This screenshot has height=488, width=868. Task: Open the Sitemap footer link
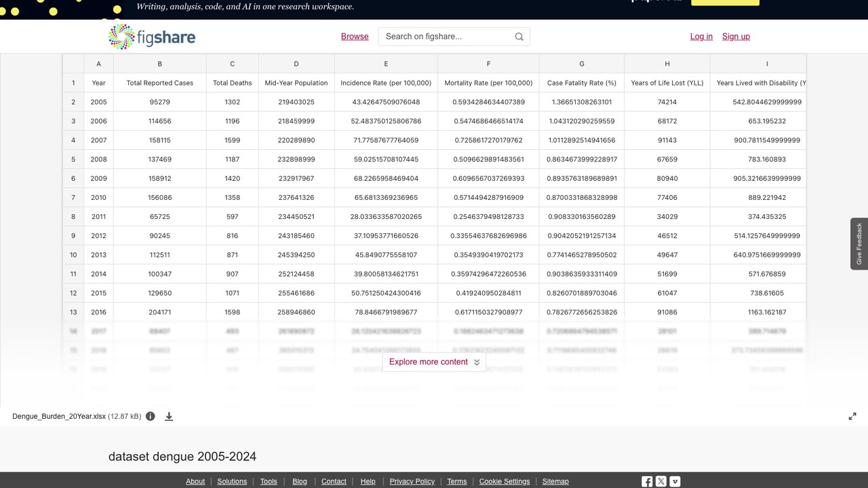point(555,481)
